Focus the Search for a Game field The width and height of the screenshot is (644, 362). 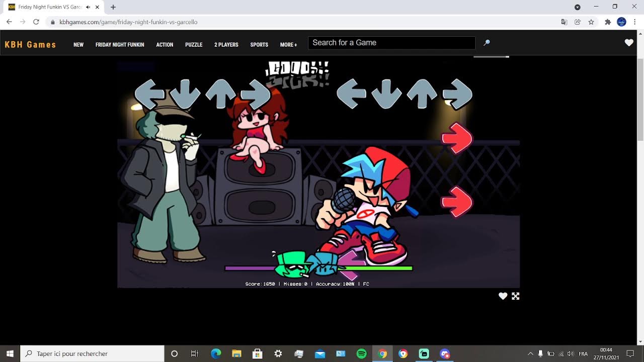(392, 43)
